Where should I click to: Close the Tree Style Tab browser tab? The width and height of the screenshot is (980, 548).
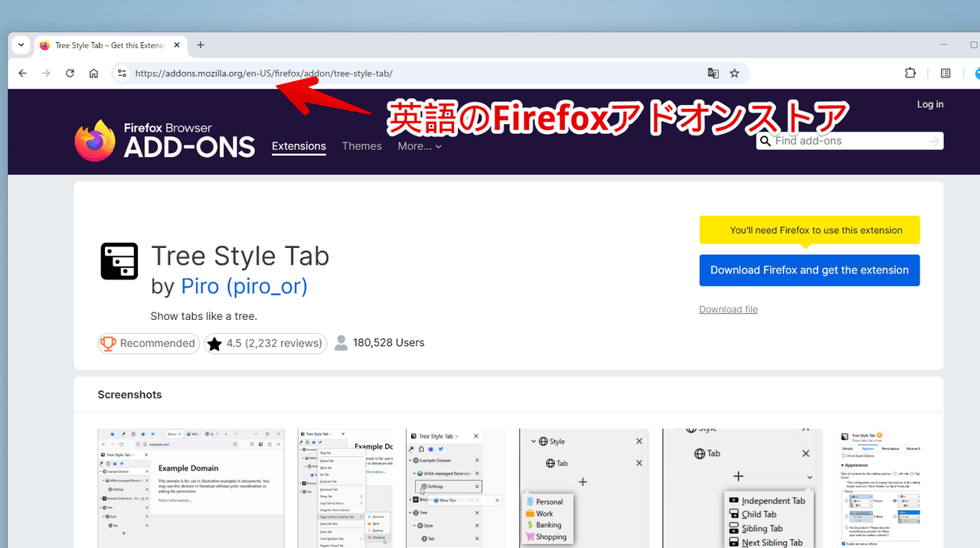(177, 45)
